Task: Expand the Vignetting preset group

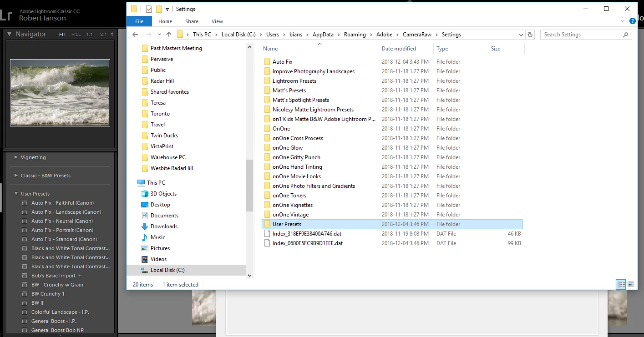Action: (16, 157)
